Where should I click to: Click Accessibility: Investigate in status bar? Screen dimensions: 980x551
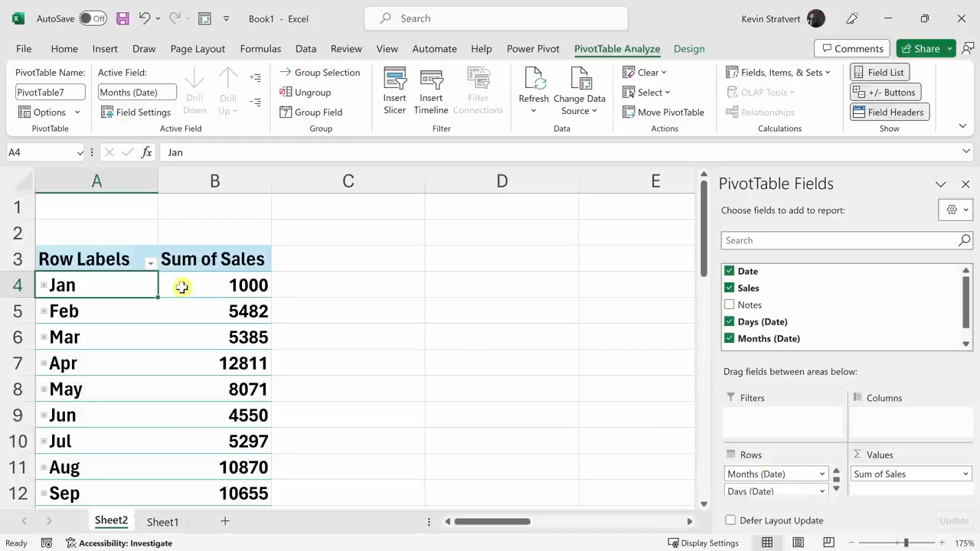coord(119,543)
